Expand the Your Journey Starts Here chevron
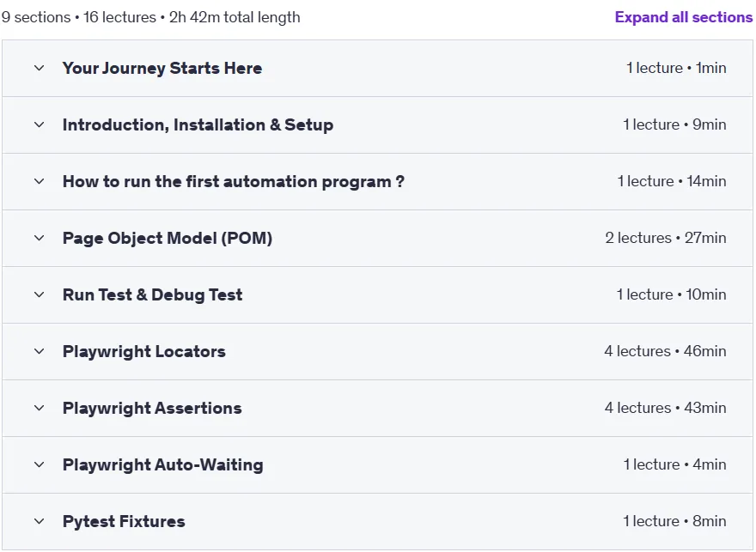The width and height of the screenshot is (756, 552). point(39,69)
